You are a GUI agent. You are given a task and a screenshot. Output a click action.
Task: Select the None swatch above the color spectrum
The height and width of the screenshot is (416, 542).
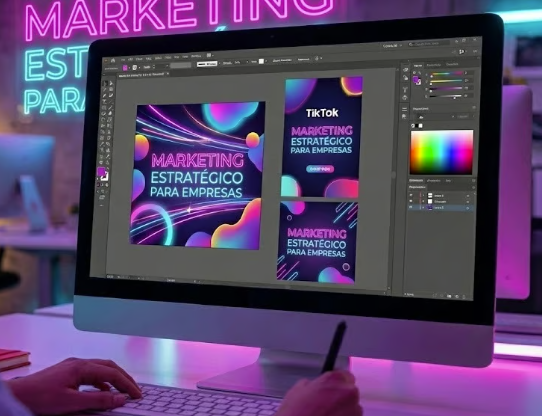[413, 126]
